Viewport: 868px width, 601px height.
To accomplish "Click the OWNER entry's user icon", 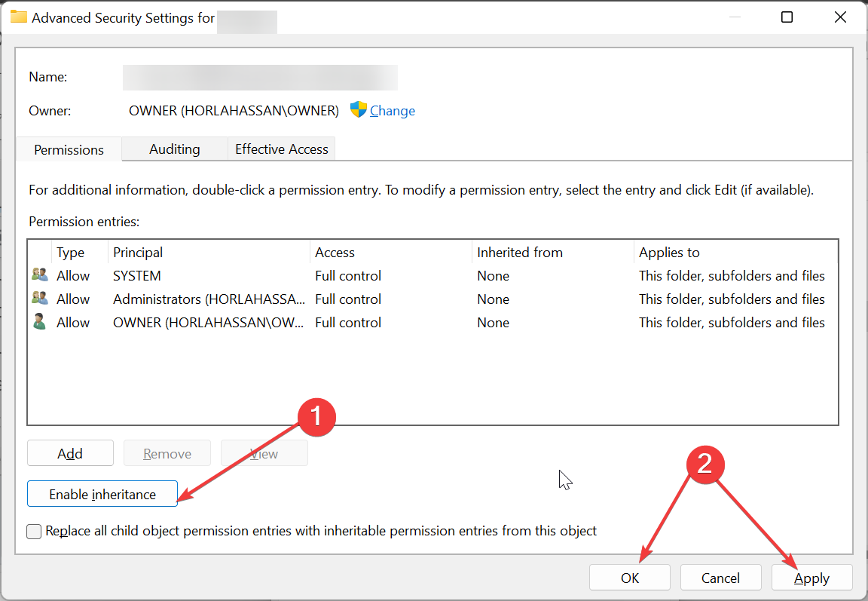I will click(x=39, y=323).
